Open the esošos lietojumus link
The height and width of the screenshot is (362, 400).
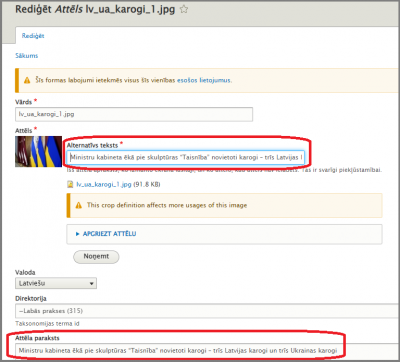coord(204,80)
